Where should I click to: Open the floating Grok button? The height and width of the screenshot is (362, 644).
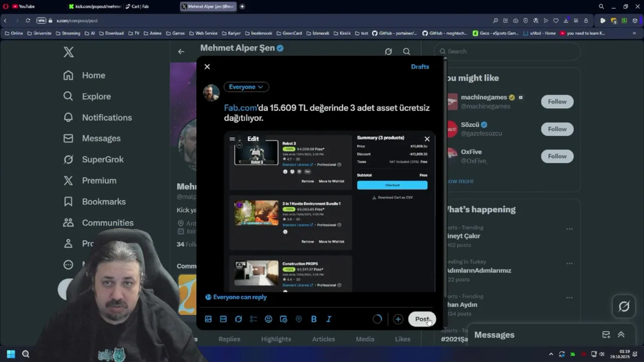[x=624, y=306]
